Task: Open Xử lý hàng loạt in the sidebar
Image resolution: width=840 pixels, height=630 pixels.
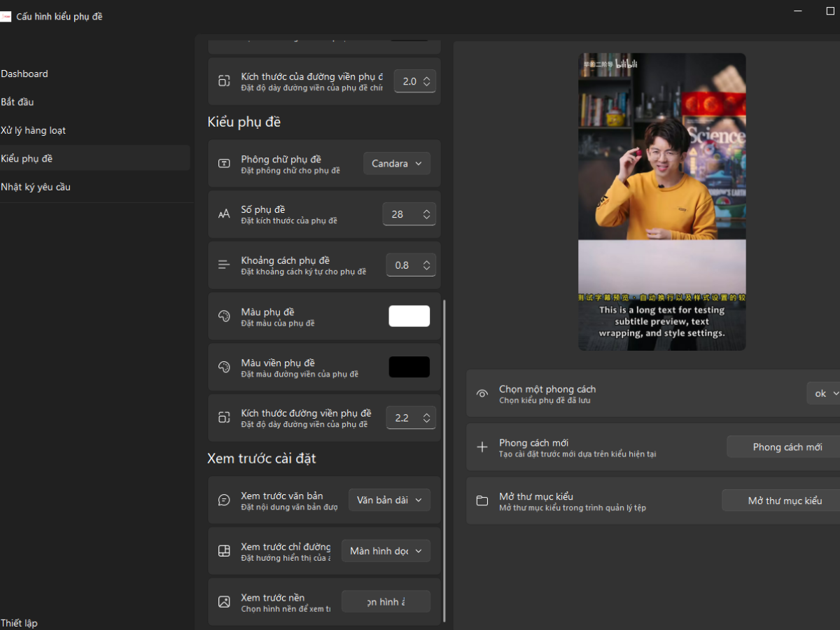Action: tap(34, 130)
